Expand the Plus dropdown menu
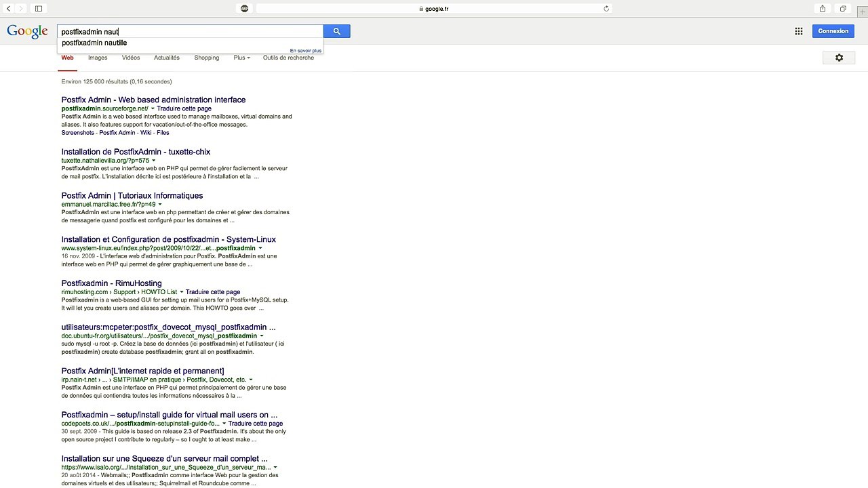 pos(241,58)
